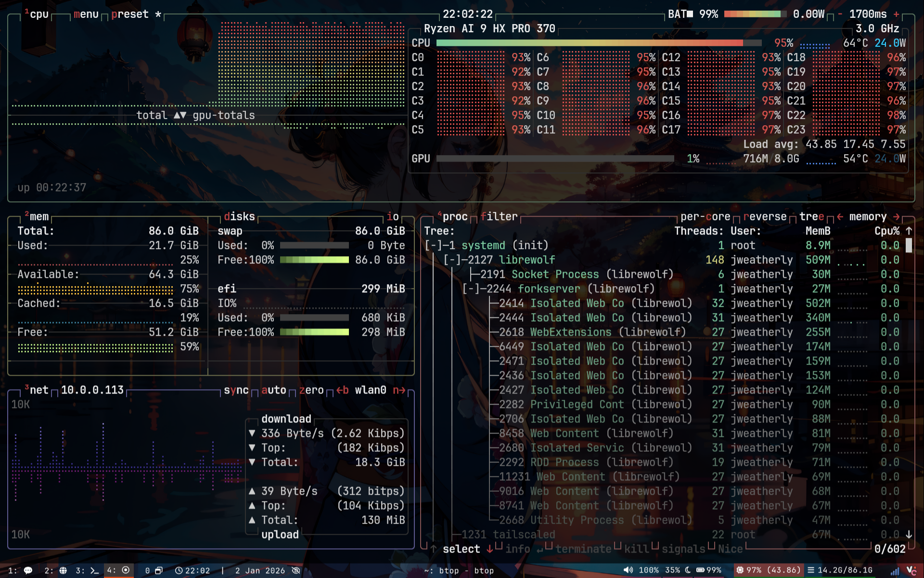The image size is (924, 578).
Task: Open the btop menu
Action: 86,14
